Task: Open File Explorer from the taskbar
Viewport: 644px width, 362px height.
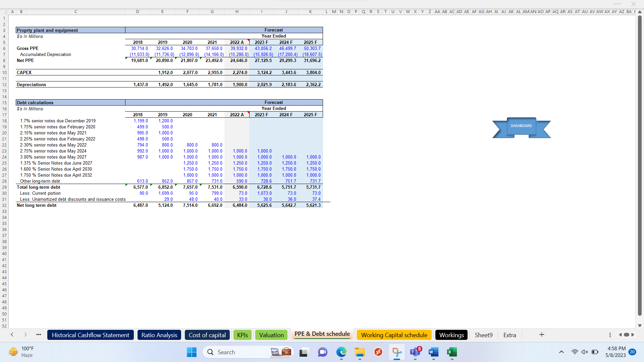Action: tap(360, 352)
